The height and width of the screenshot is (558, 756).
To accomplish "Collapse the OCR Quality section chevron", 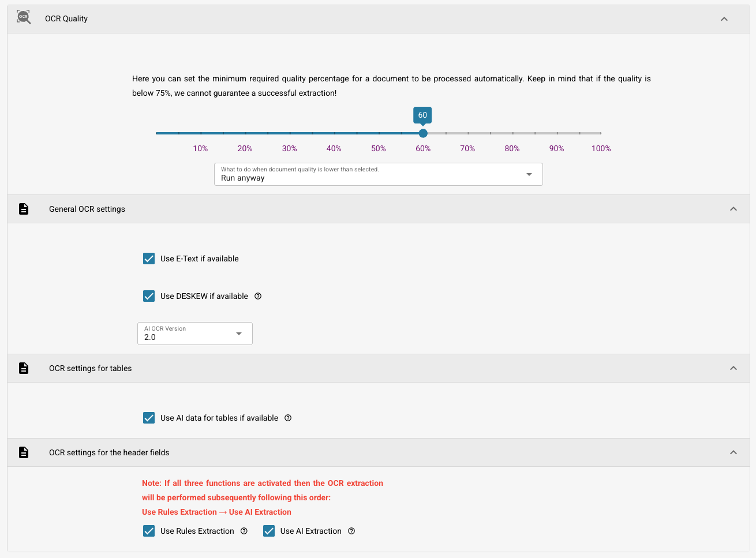I will coord(724,19).
